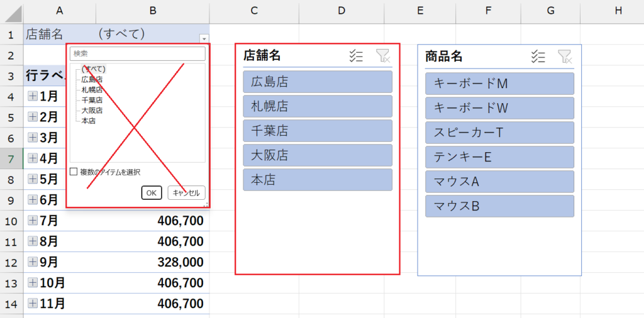Click キャンセル in the filter popup

click(186, 193)
